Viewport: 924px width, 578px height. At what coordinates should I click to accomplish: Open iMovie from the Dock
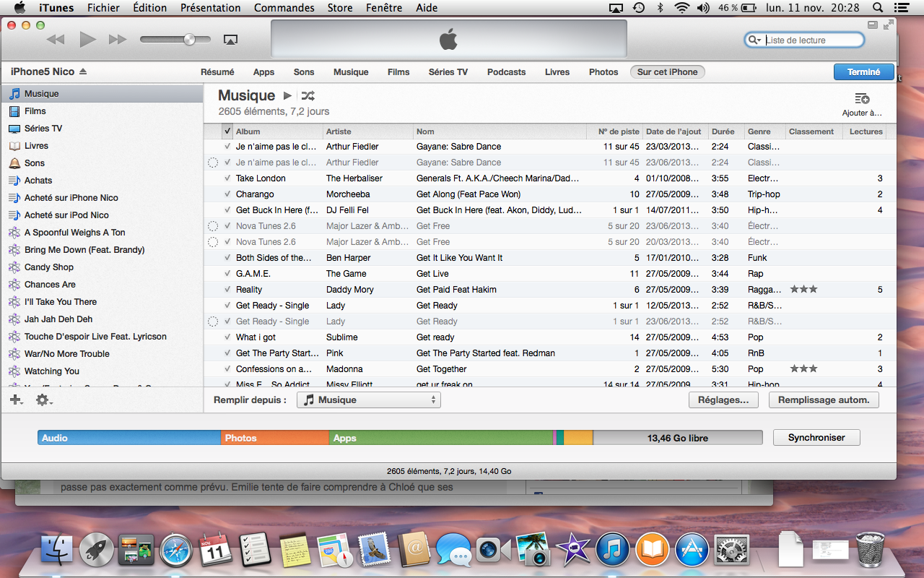tap(575, 551)
